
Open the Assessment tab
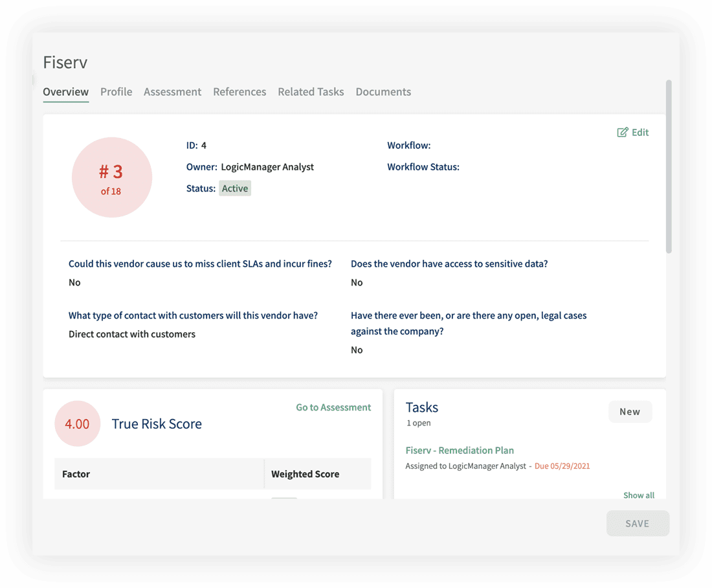[x=172, y=91]
